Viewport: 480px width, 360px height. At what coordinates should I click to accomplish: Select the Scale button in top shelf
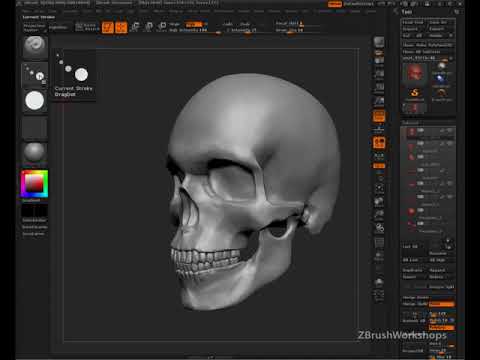[x=149, y=27]
